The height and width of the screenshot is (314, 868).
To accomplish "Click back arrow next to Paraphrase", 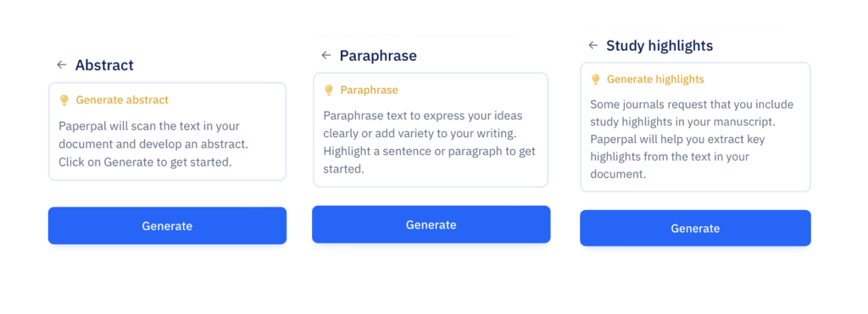I will [326, 55].
